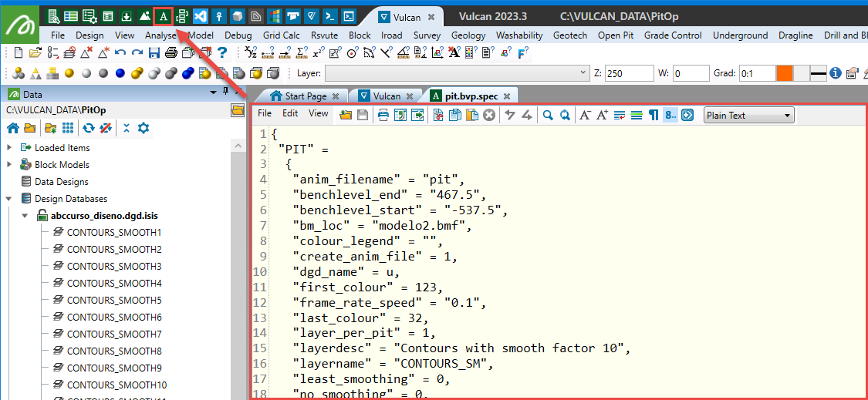
Task: Toggle line numbers display in editor
Action: pos(670,115)
